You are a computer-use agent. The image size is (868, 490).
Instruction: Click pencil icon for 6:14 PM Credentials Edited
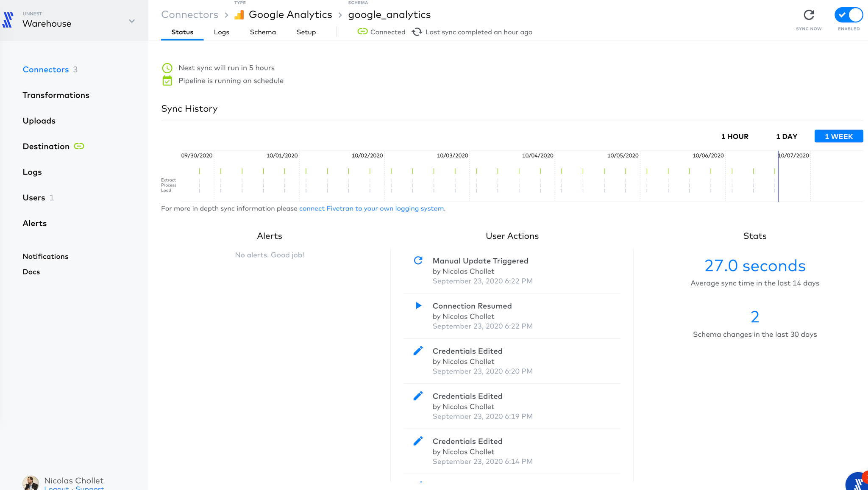pyautogui.click(x=418, y=441)
